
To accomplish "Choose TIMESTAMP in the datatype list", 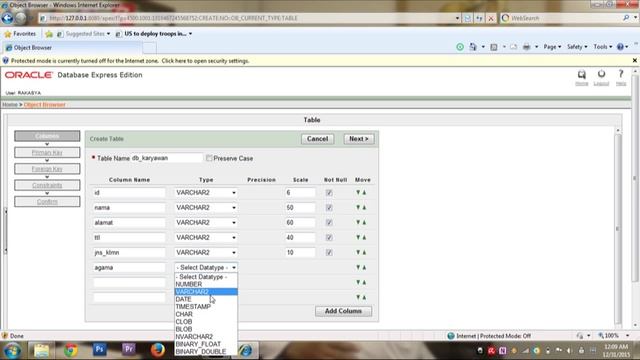I will click(206, 307).
